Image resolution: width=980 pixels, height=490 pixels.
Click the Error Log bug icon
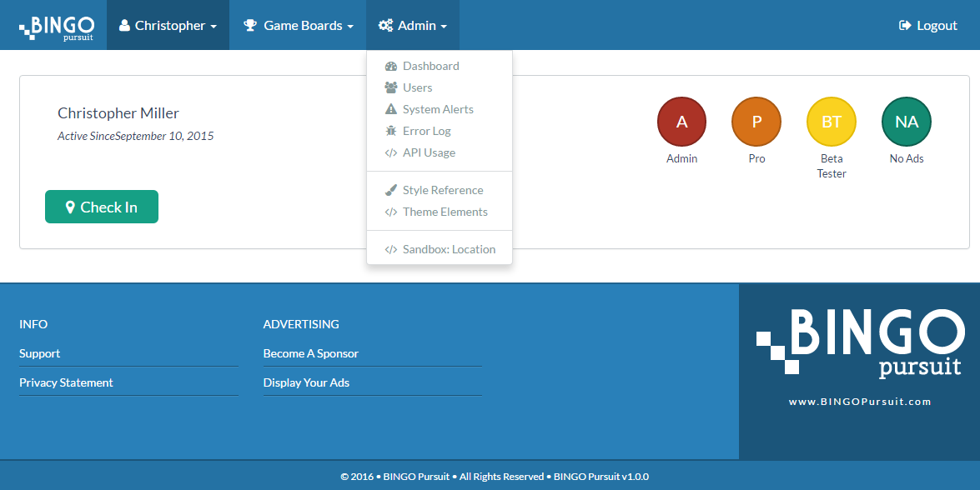coord(390,132)
